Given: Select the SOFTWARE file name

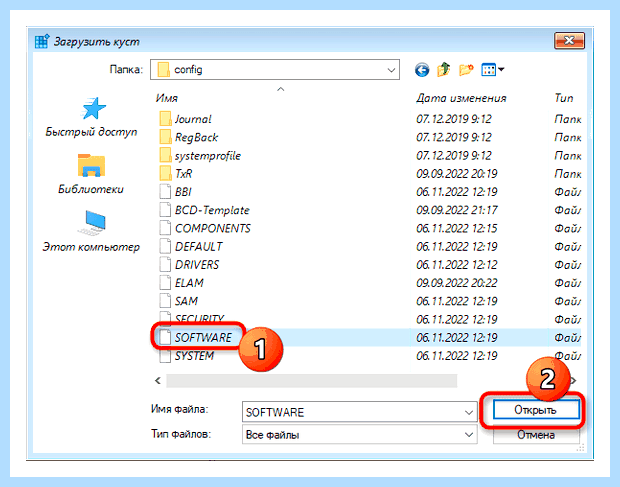Looking at the screenshot, I should pos(203,338).
